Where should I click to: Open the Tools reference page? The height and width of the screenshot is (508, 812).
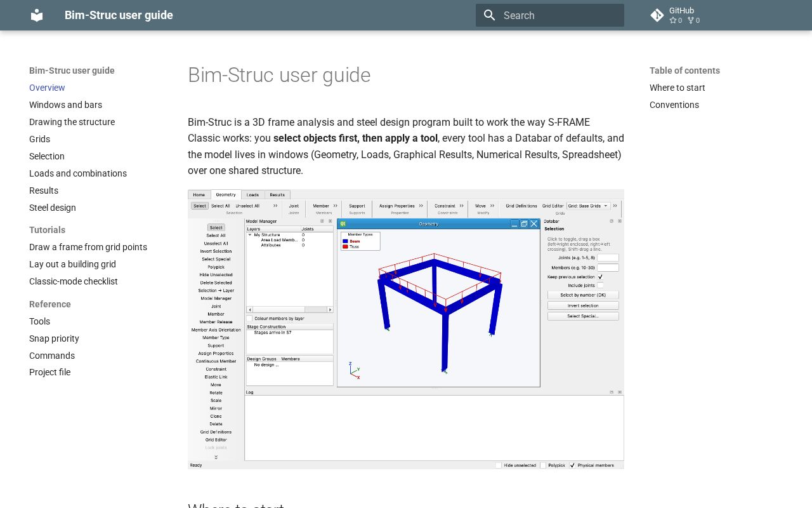[39, 321]
